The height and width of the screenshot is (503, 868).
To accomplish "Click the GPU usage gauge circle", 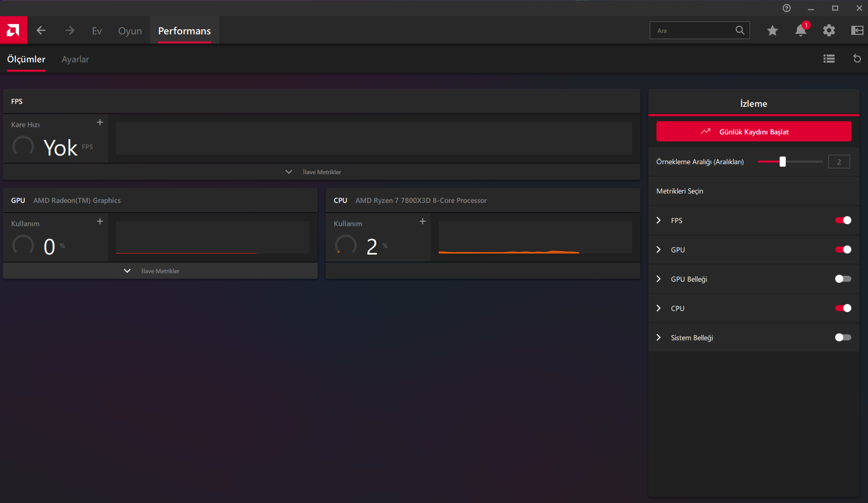I will tap(23, 245).
